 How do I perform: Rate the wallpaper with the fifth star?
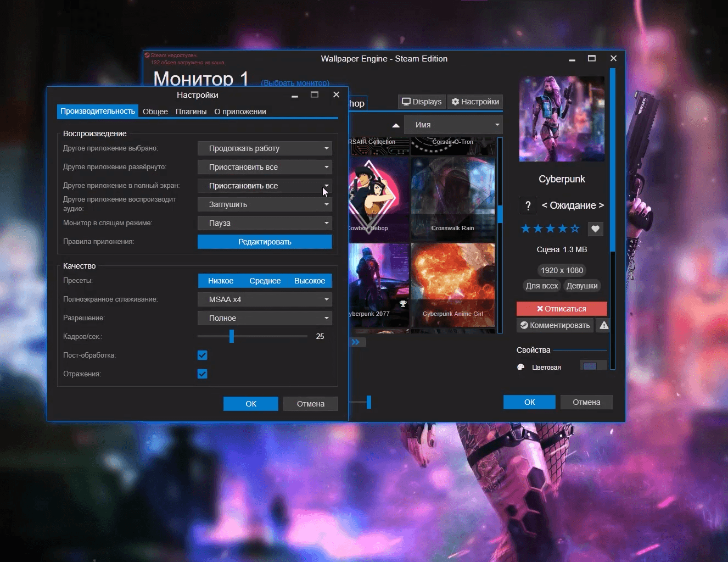[575, 229]
